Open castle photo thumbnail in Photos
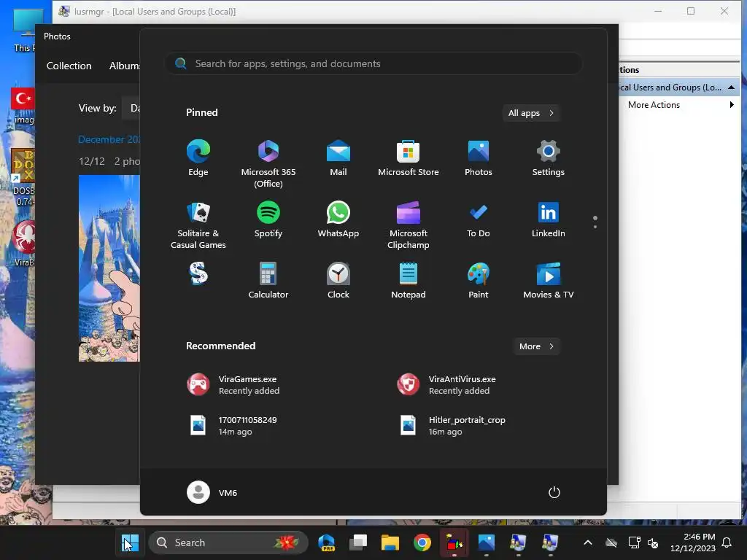747x560 pixels. [109, 268]
